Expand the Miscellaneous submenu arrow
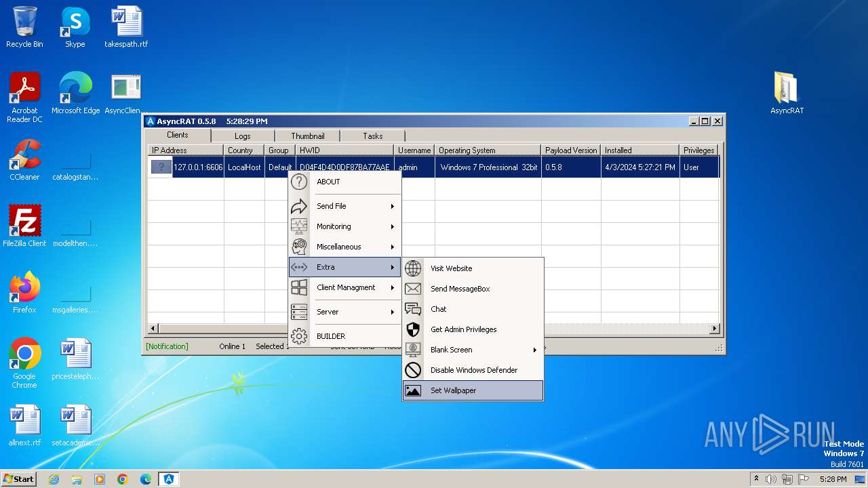 (x=393, y=247)
